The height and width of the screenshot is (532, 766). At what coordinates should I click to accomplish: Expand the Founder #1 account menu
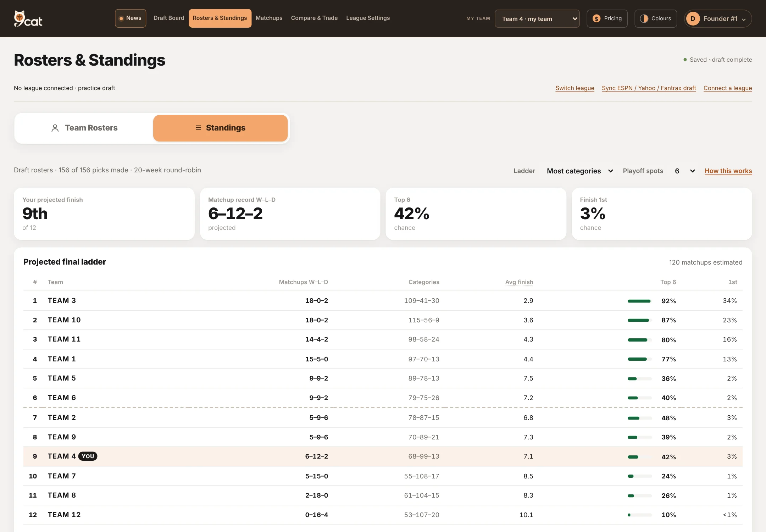[718, 19]
